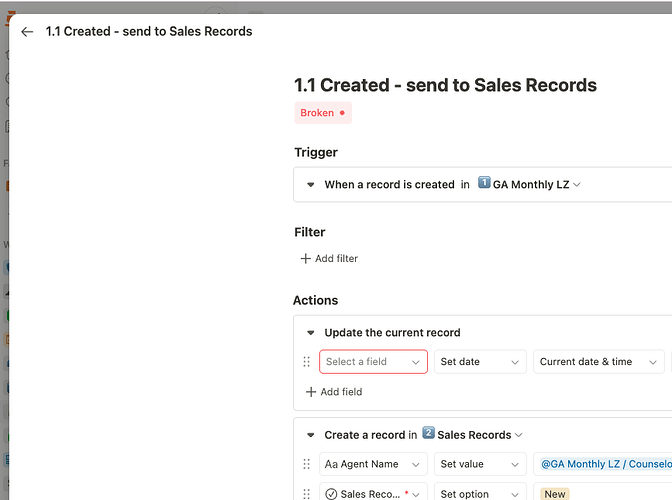Viewport: 672px width, 500px height.
Task: Collapse the Update the current record action
Action: [x=311, y=333]
